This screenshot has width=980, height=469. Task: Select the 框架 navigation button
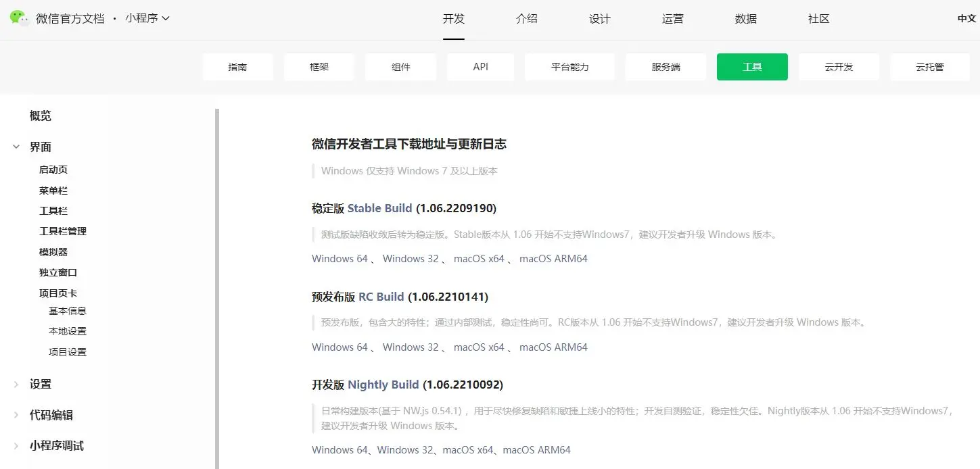(318, 67)
